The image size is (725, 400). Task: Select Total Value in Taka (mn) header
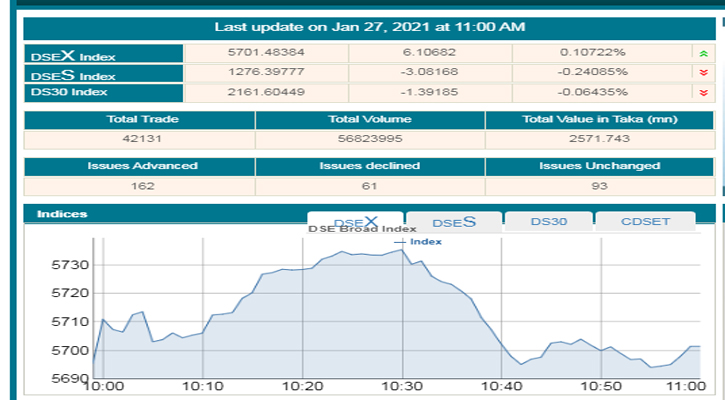point(600,120)
